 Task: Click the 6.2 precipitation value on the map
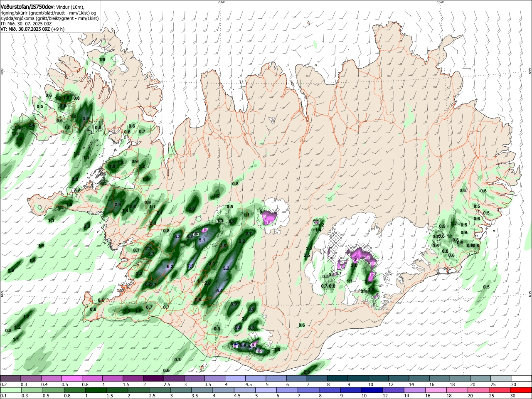point(170,266)
